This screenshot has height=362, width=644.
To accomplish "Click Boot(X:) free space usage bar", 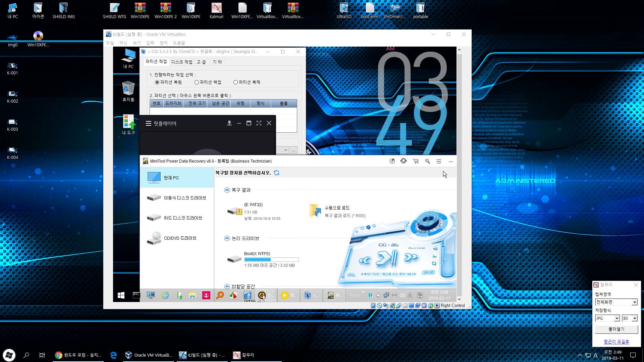I will [x=271, y=259].
